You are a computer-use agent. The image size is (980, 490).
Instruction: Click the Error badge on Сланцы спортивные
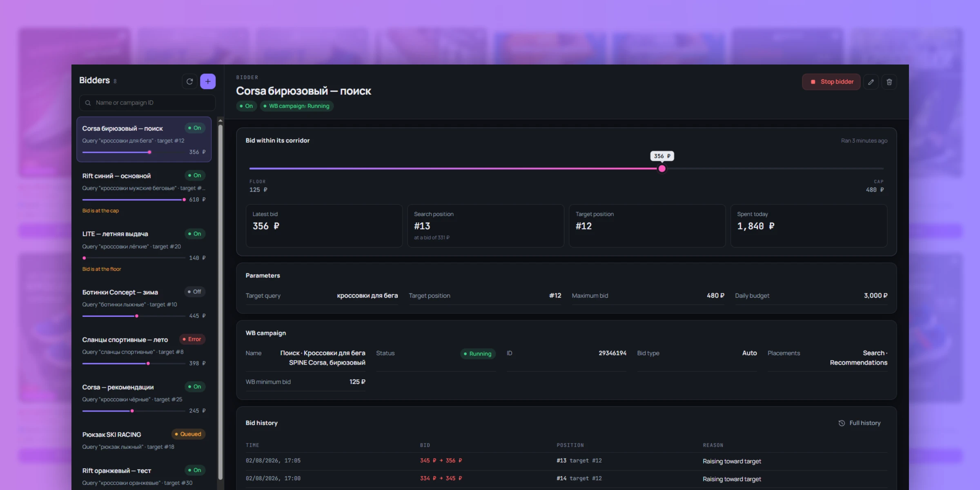[192, 339]
